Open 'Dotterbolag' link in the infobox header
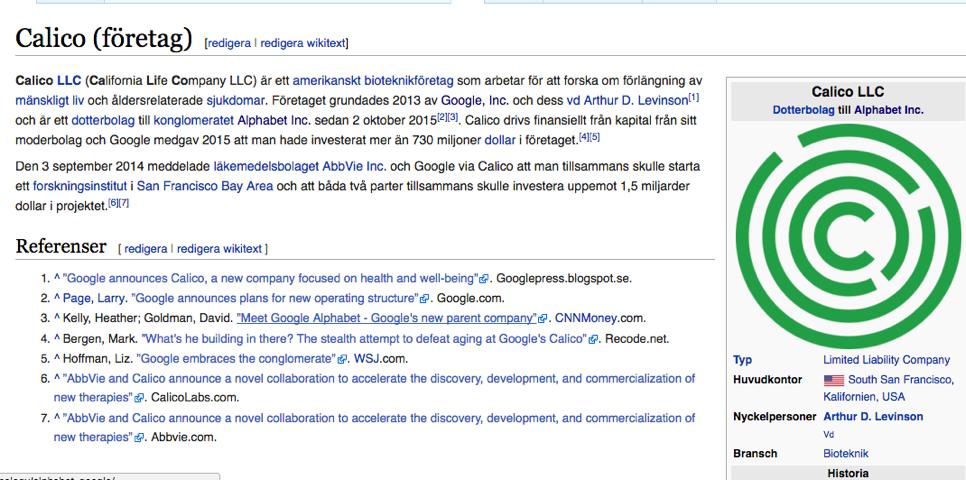This screenshot has height=480, width=966. tap(802, 110)
